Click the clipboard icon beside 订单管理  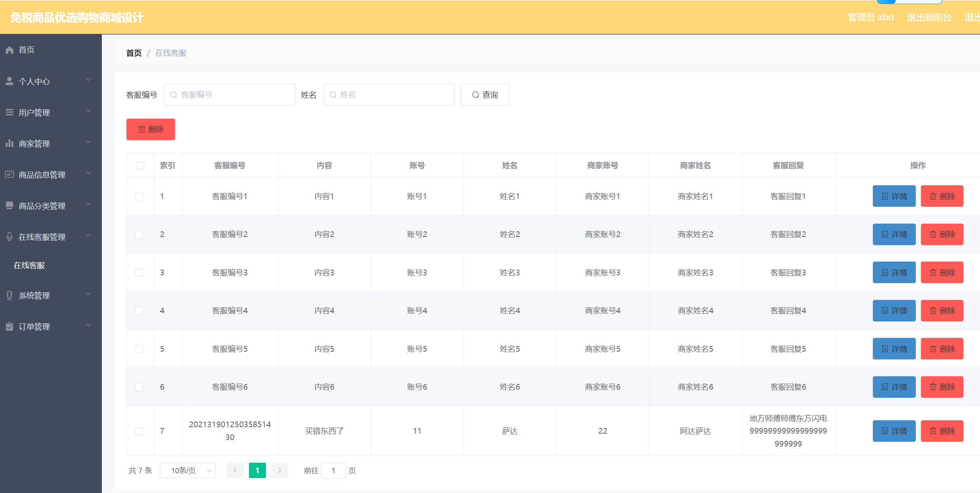(x=9, y=326)
